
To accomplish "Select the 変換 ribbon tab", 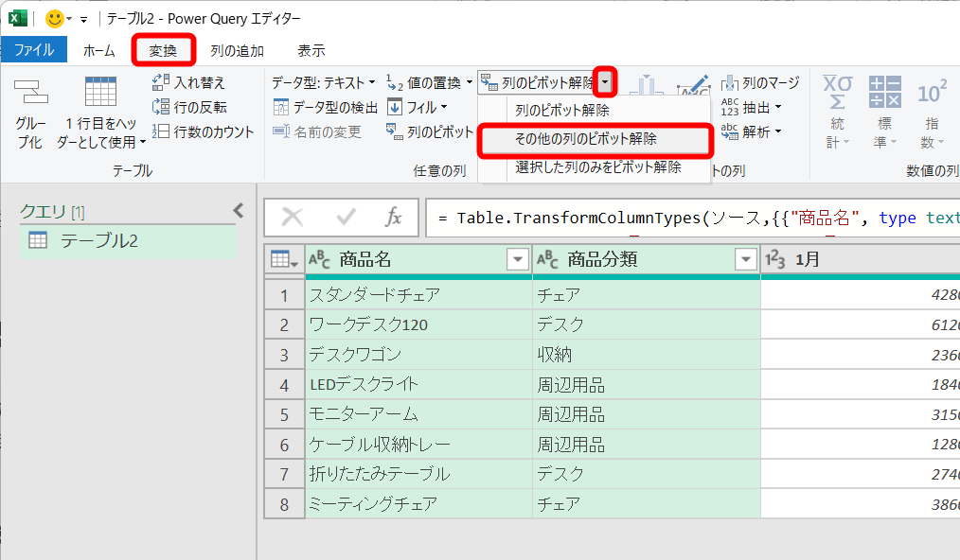I will pos(163,51).
